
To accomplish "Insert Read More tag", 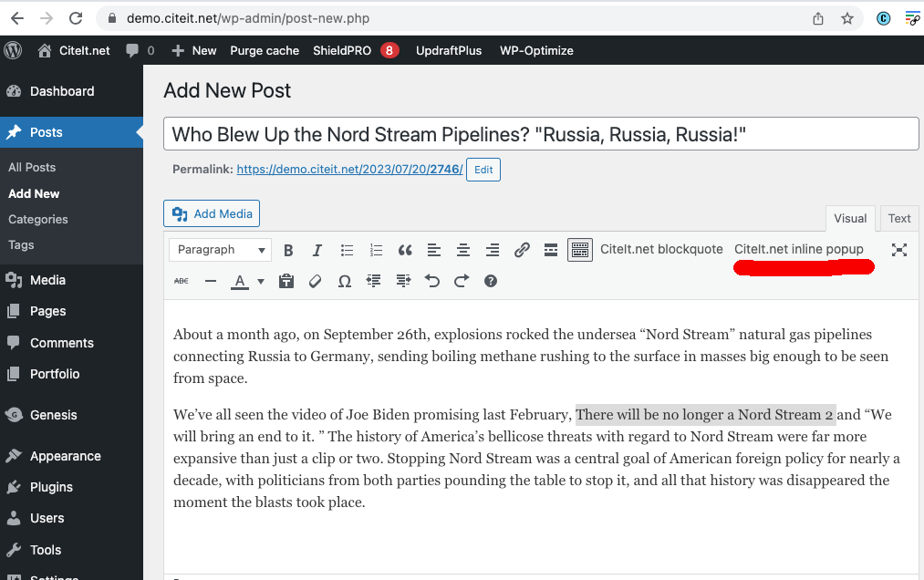I will point(550,250).
